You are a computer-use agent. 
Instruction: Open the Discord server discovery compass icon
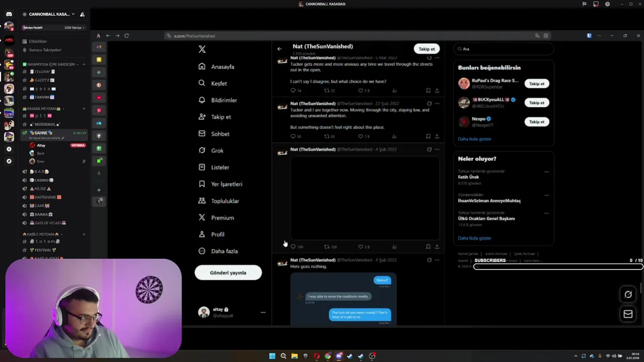(x=9, y=161)
